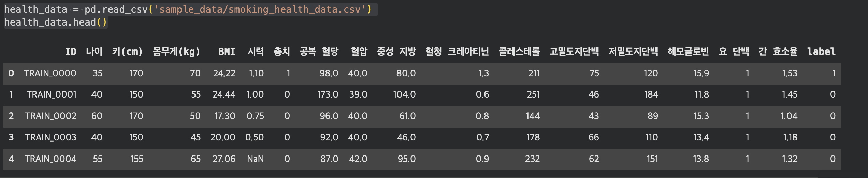Click the 키(cm) column header
868x178 pixels.
(x=128, y=51)
